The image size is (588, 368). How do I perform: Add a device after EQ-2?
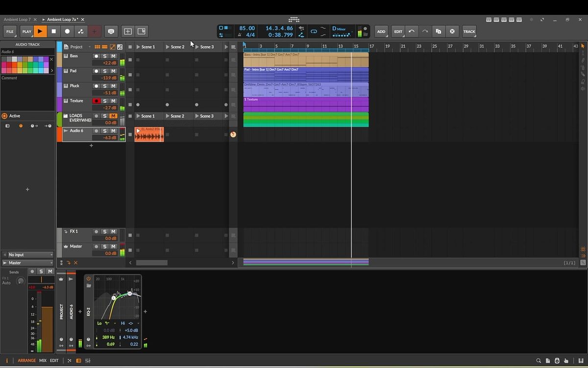tap(145, 312)
